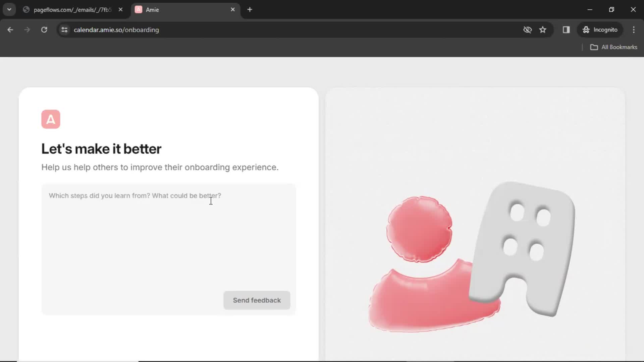This screenshot has width=644, height=362.
Task: Click the forward navigation arrow
Action: [27, 29]
